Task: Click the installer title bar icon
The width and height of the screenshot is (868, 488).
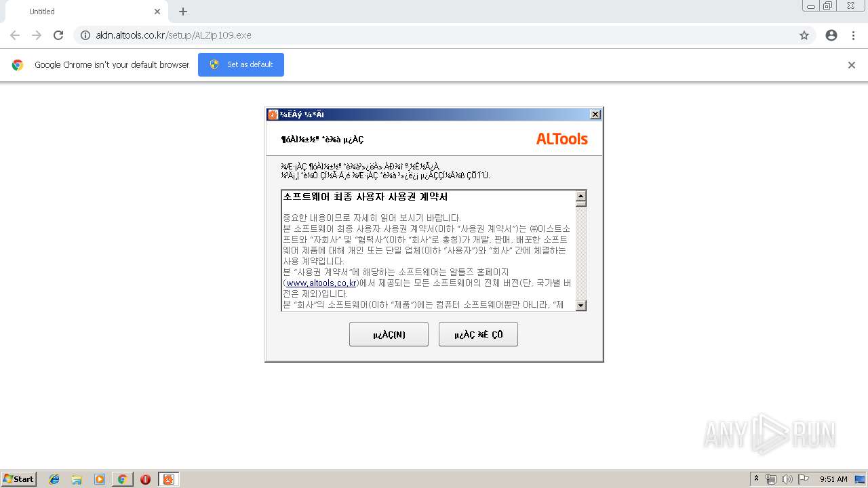Action: click(x=273, y=115)
